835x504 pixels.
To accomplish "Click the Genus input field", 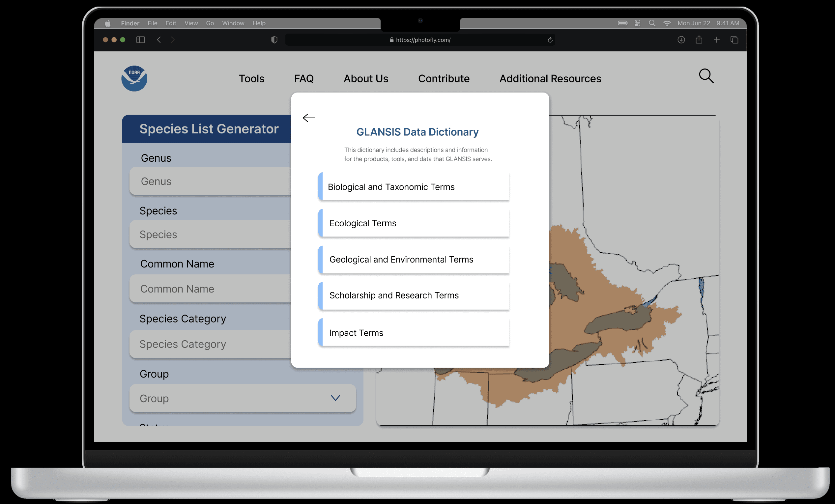I will point(210,181).
